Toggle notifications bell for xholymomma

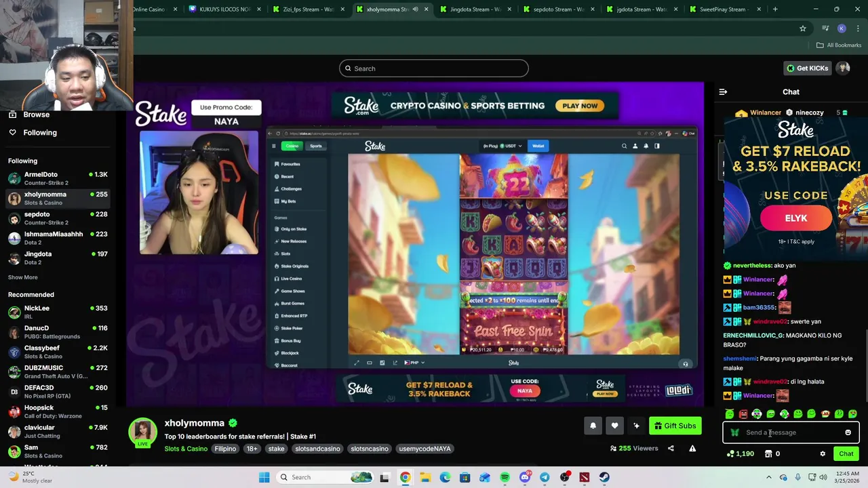pos(593,426)
